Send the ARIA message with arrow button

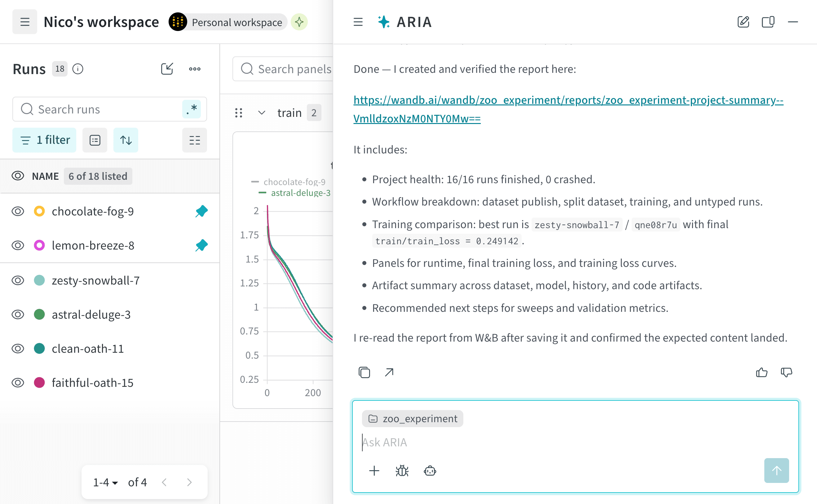(x=777, y=471)
